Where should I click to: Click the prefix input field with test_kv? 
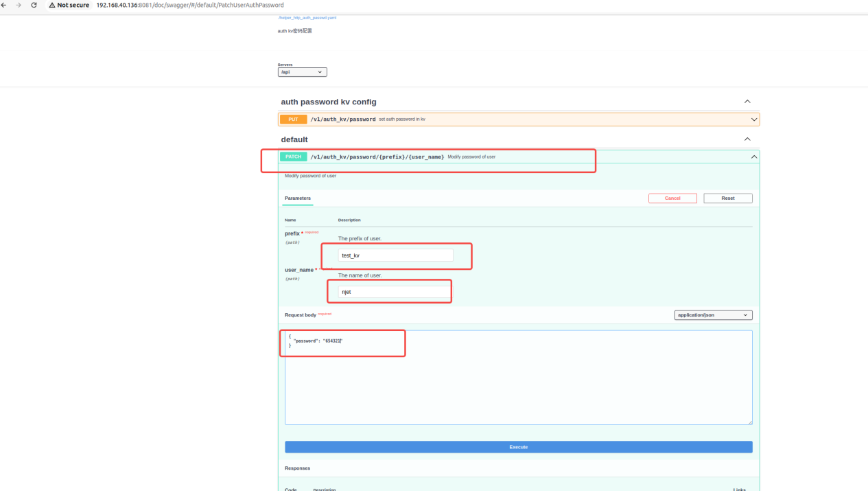click(x=395, y=255)
